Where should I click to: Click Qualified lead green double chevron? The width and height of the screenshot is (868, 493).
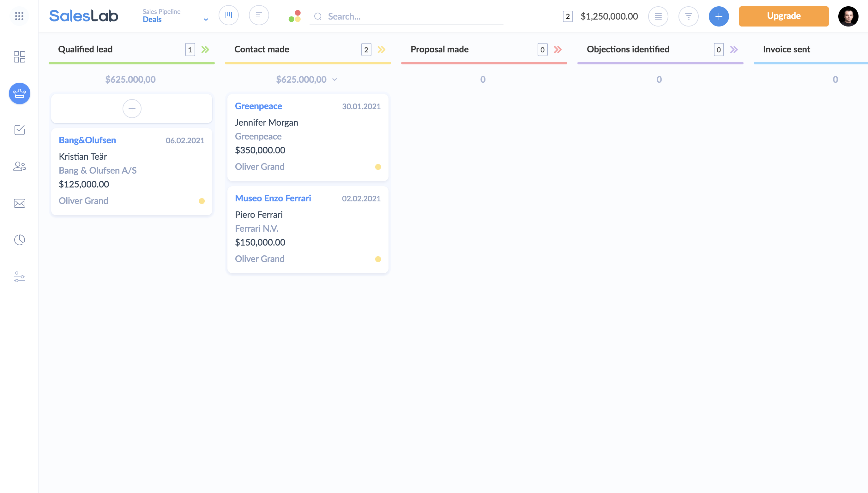(205, 50)
